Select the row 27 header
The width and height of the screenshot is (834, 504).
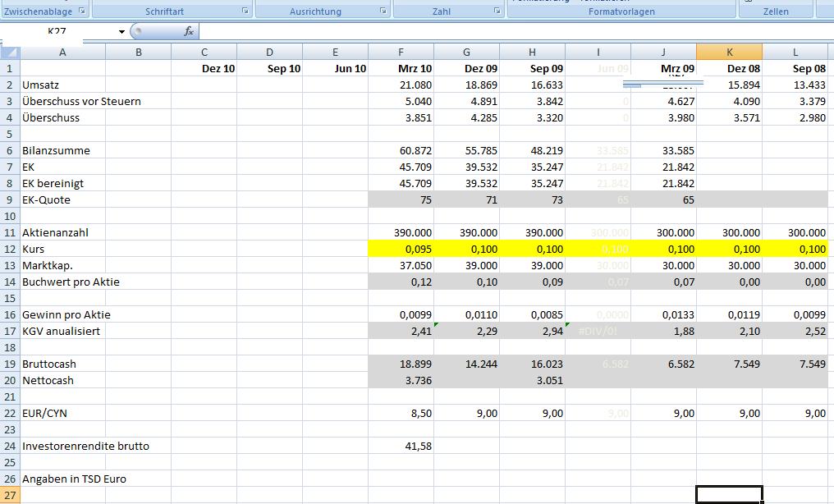pyautogui.click(x=10, y=495)
